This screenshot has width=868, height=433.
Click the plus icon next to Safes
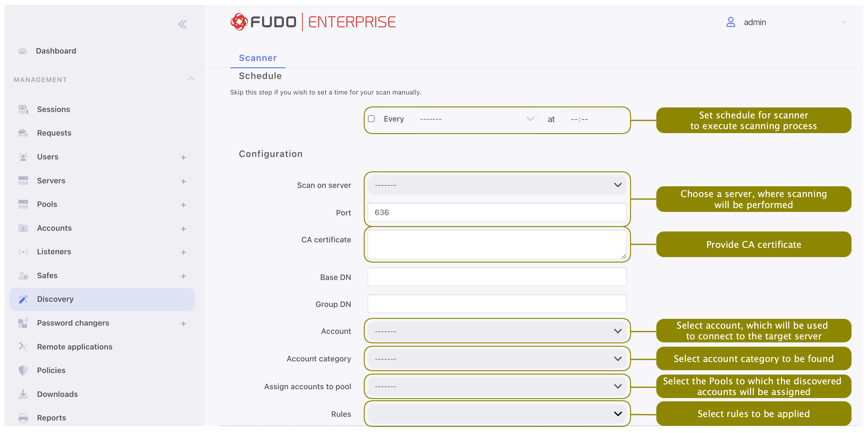pyautogui.click(x=183, y=276)
